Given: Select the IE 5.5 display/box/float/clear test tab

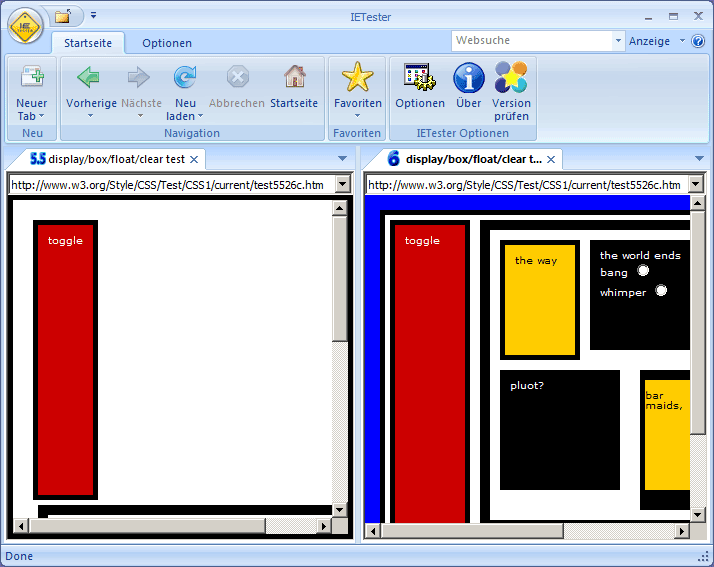Looking at the screenshot, I should (107, 159).
